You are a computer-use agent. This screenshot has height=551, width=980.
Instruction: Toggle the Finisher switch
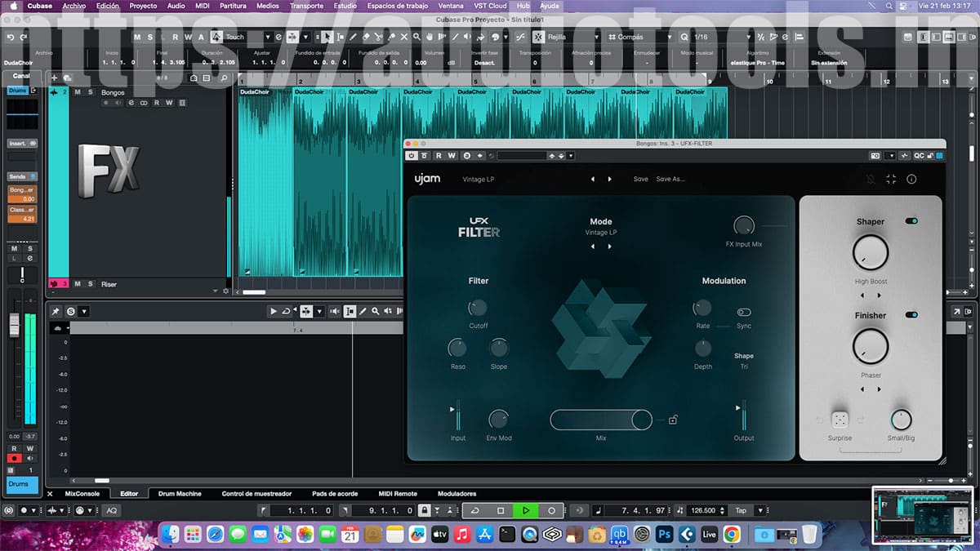[x=911, y=314]
